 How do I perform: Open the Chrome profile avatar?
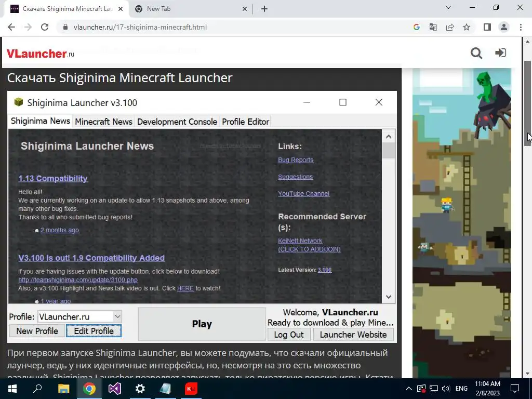pyautogui.click(x=504, y=27)
